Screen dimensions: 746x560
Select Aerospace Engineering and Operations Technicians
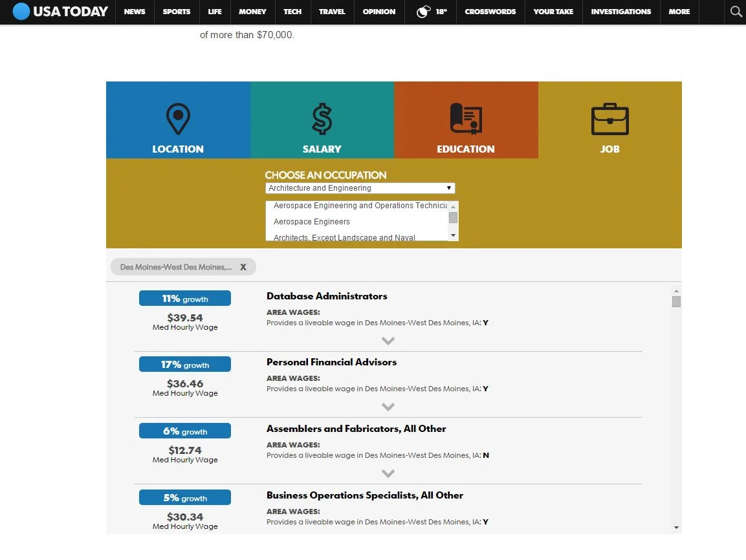click(360, 206)
